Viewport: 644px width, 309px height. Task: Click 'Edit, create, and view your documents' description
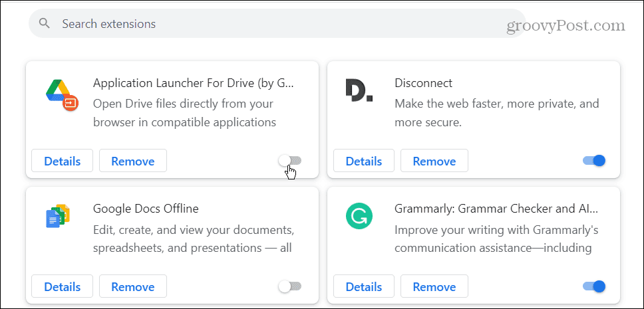pos(194,229)
